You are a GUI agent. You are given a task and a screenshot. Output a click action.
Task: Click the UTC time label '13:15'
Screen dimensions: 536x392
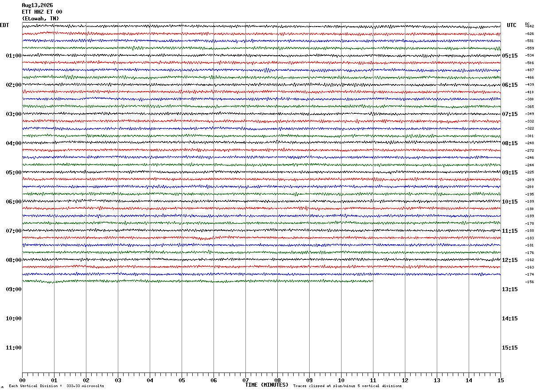tap(510, 289)
